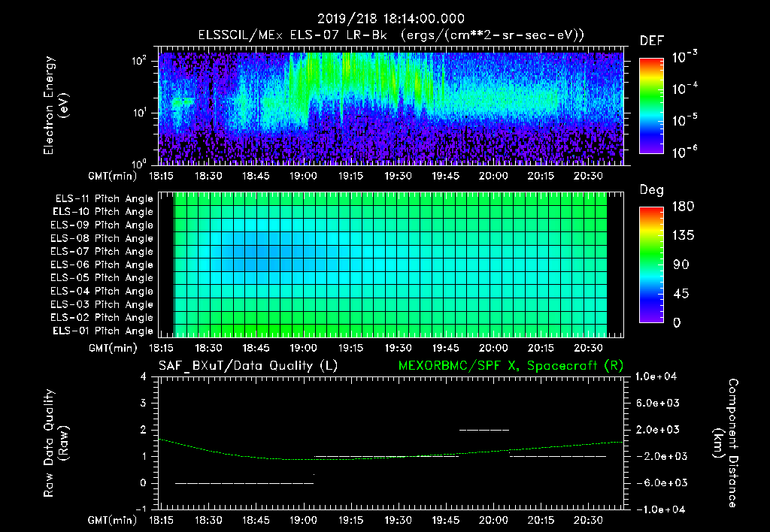The height and width of the screenshot is (532, 770).
Task: Click the 20:30 tick label under spectrogram
Action: click(588, 176)
